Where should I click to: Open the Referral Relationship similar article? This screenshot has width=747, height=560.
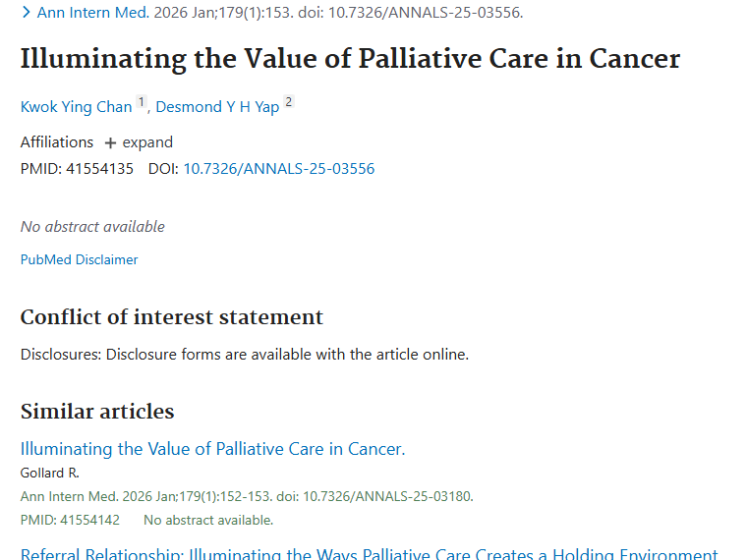pyautogui.click(x=369, y=554)
